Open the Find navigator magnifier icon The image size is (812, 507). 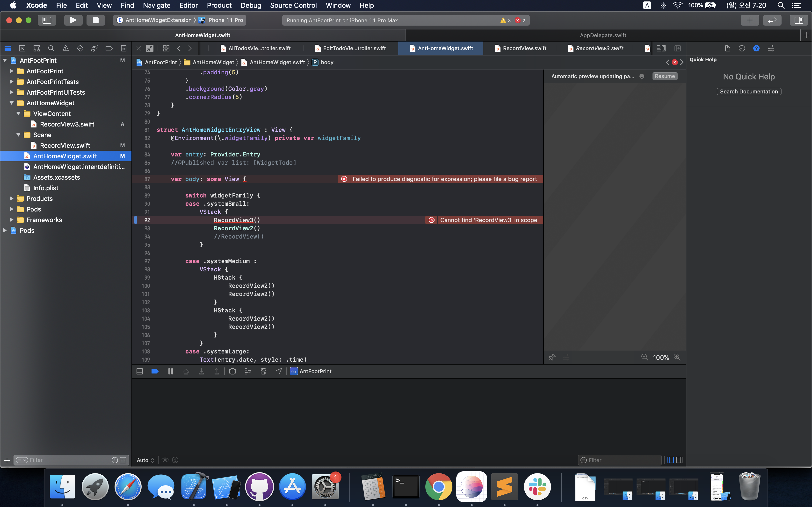pyautogui.click(x=51, y=48)
